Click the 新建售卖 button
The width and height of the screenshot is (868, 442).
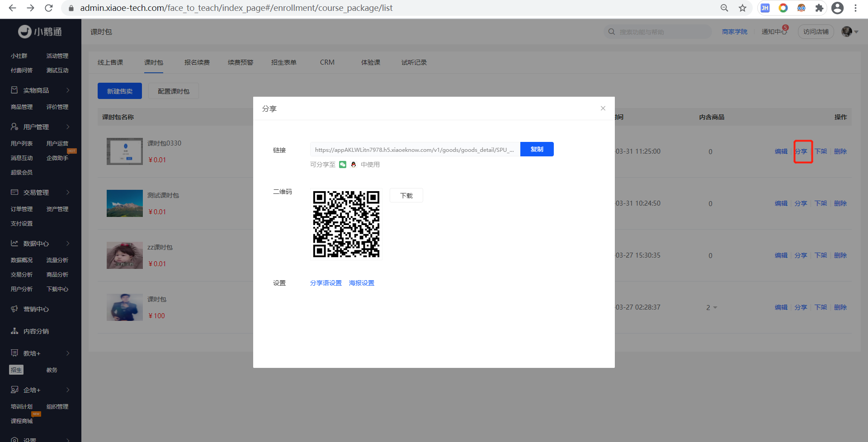click(120, 91)
